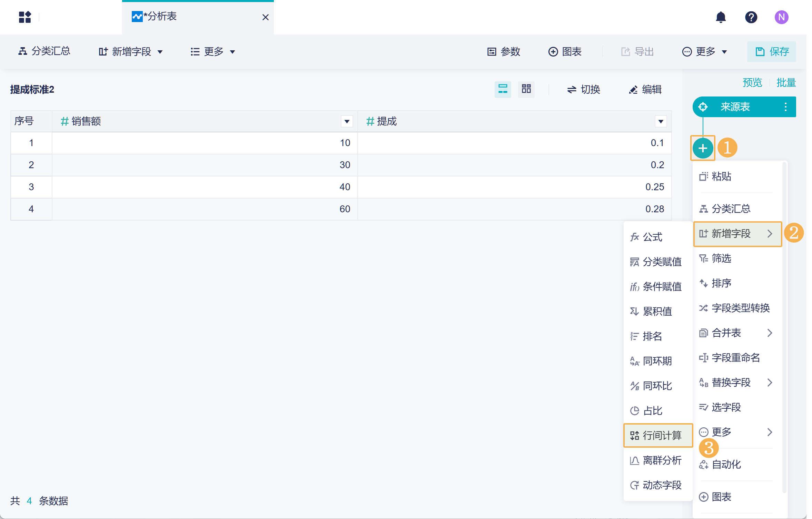Open the 提成 column dropdown arrow

661,121
